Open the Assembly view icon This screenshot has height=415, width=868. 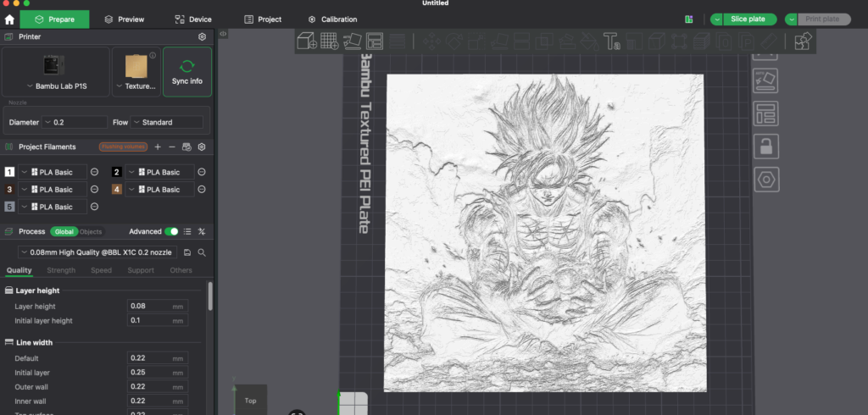(803, 41)
